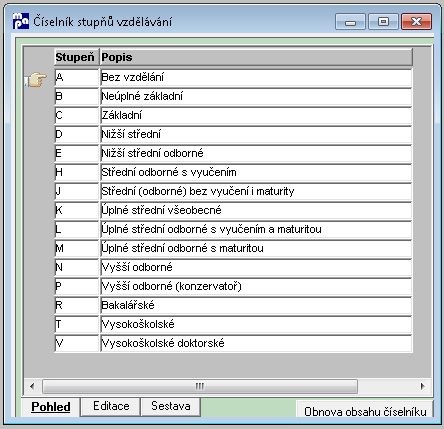Switch to the Pohled tab

(x=51, y=407)
